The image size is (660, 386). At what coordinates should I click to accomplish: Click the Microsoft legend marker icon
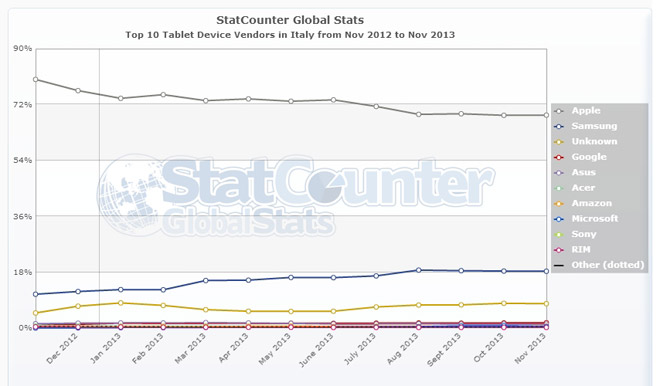(x=559, y=219)
